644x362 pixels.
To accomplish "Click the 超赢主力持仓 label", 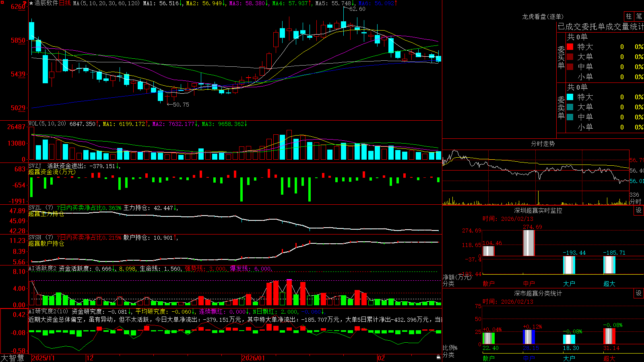I will click(46, 214).
